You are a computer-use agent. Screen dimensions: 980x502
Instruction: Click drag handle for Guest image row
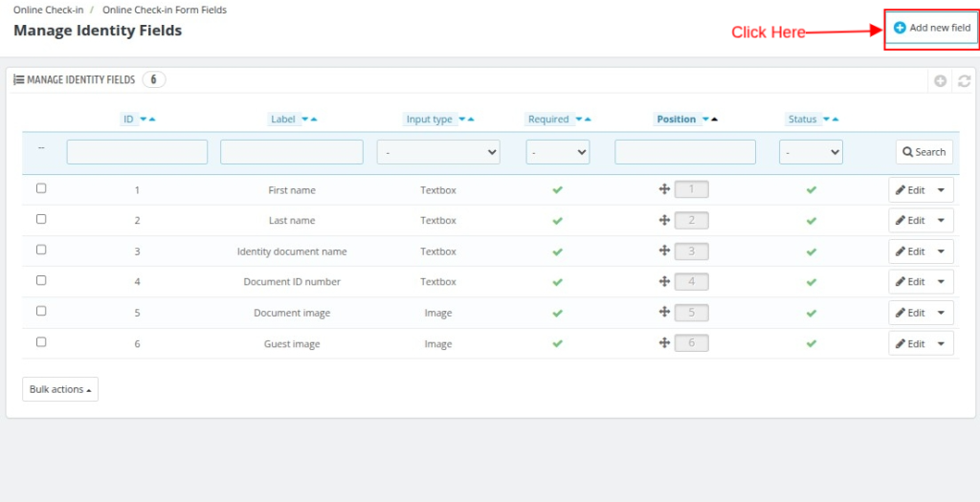664,342
